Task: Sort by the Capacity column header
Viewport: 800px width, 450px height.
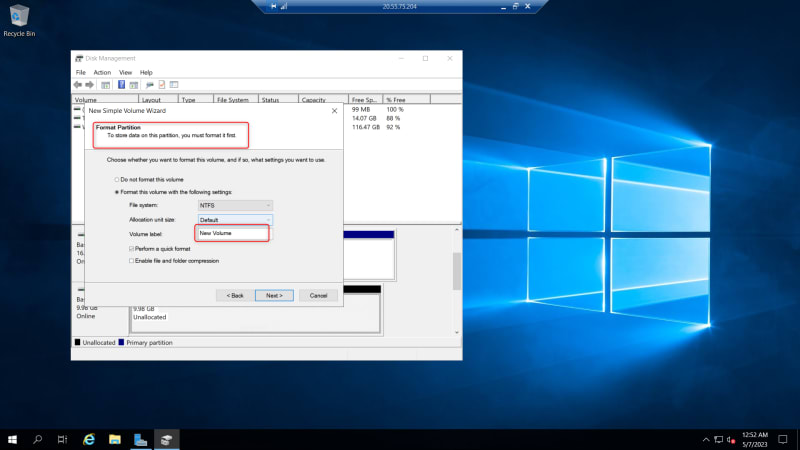Action: (x=323, y=99)
